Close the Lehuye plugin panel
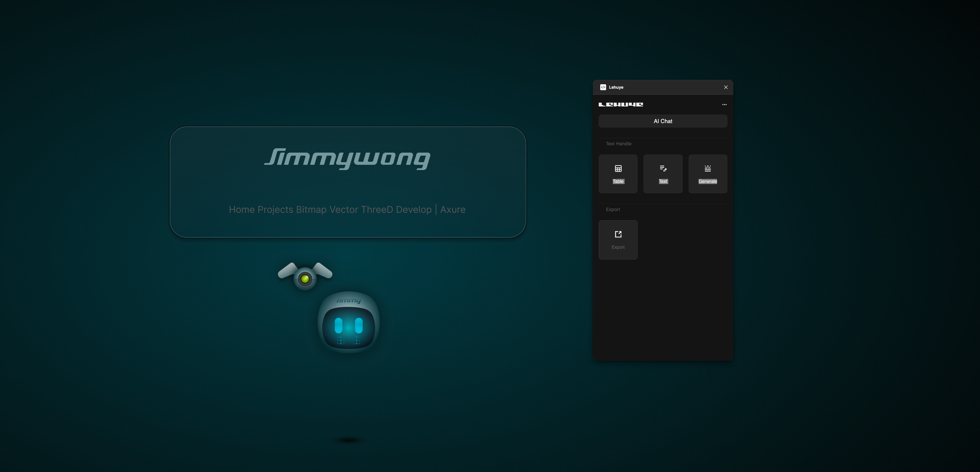Image resolution: width=980 pixels, height=472 pixels. (x=726, y=87)
